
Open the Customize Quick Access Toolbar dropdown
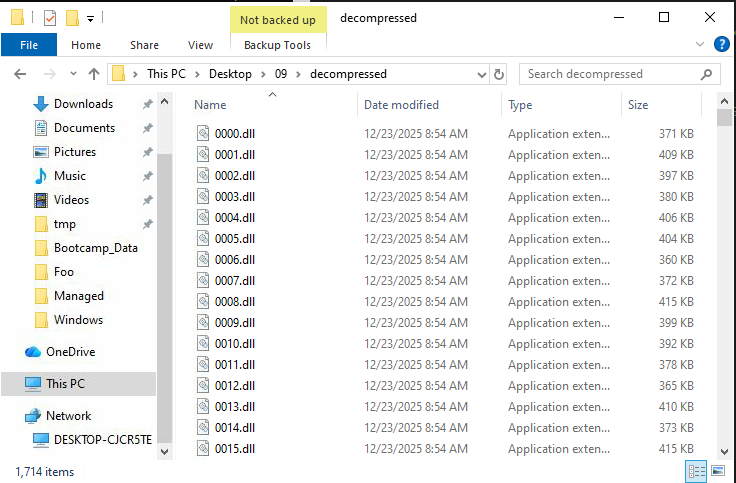[90, 18]
